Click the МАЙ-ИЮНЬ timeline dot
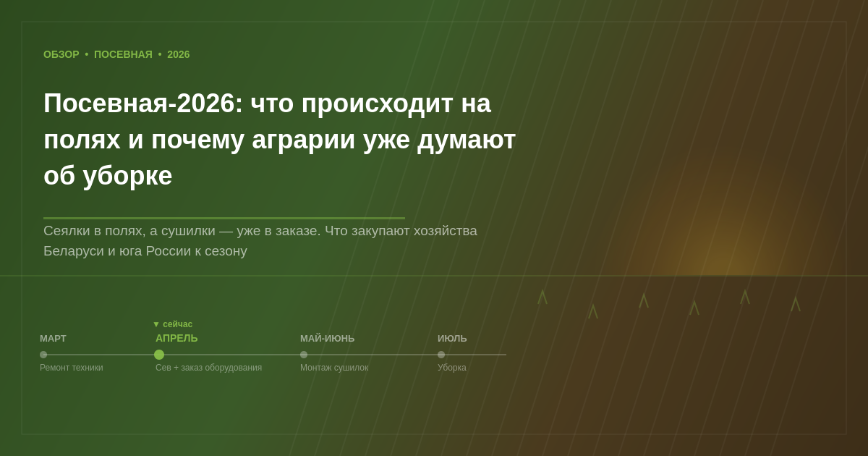This screenshot has width=868, height=456. [x=304, y=355]
